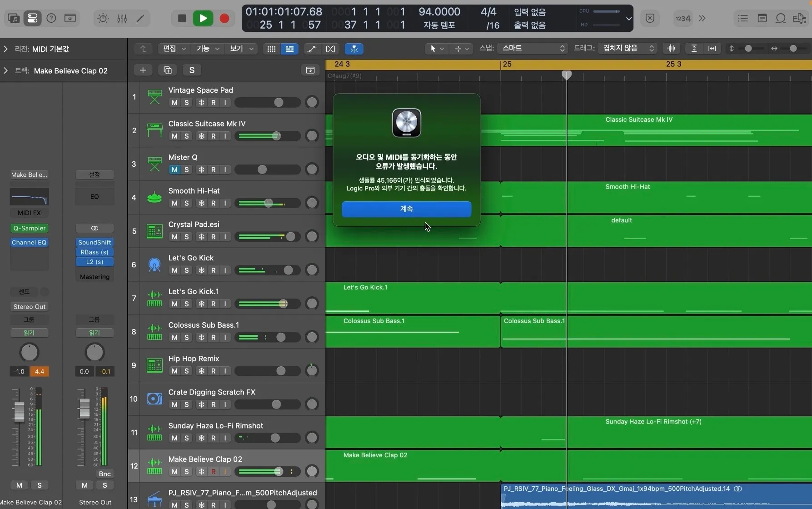Click the EQ curve thumbnail
Screen dimensions: 812x509
pos(29,197)
